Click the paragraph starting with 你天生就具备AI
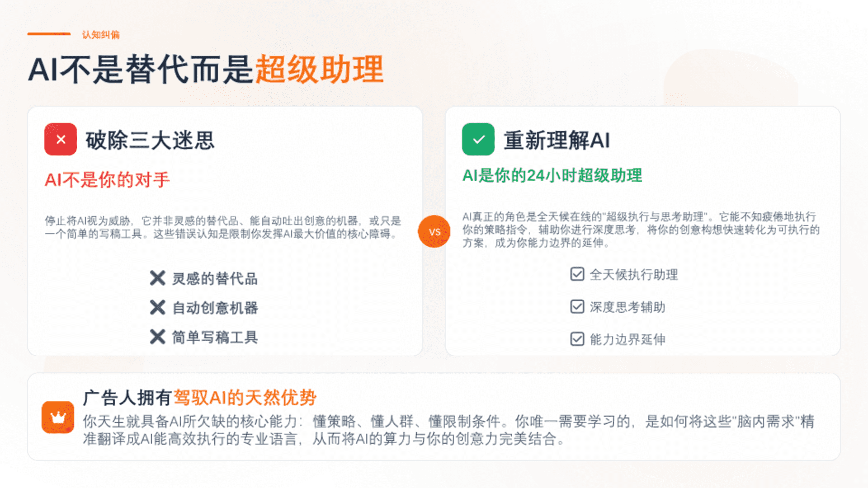The image size is (868, 488). click(448, 430)
